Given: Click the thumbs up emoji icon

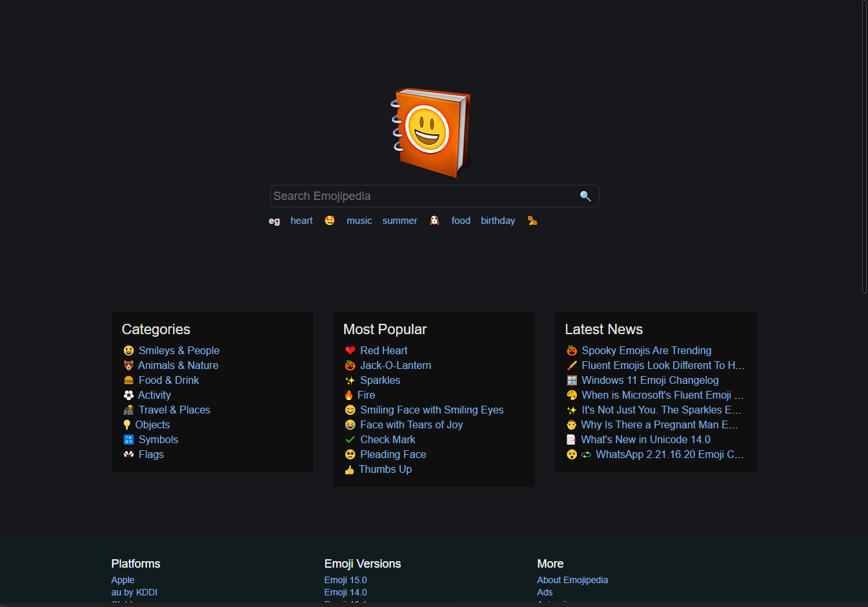Looking at the screenshot, I should coord(349,470).
